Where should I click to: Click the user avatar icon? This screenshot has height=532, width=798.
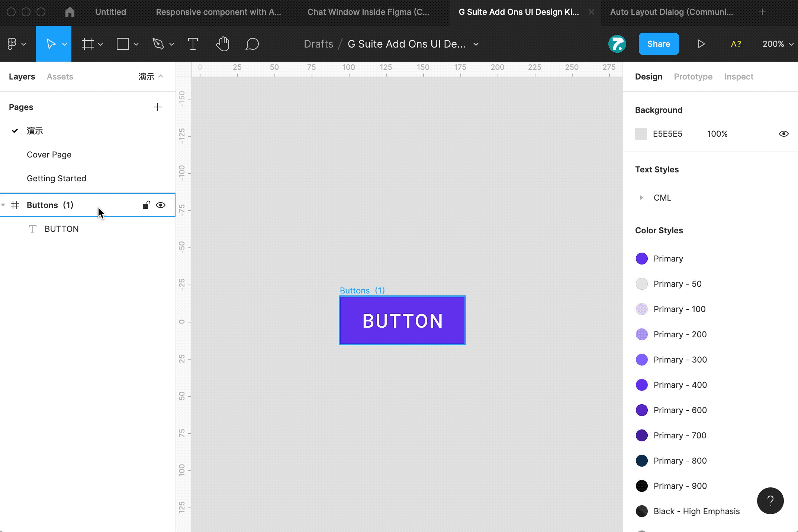[x=617, y=44]
